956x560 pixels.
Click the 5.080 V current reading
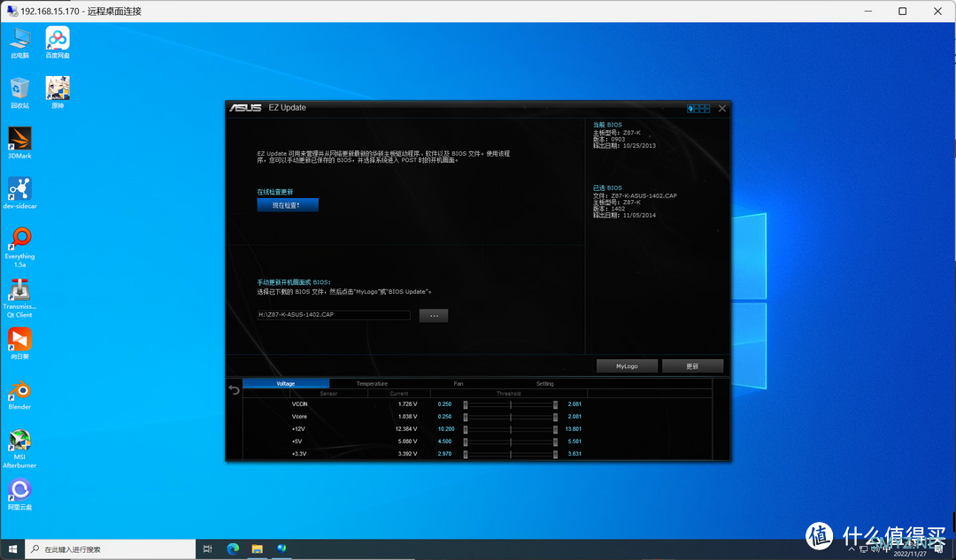pyautogui.click(x=408, y=441)
